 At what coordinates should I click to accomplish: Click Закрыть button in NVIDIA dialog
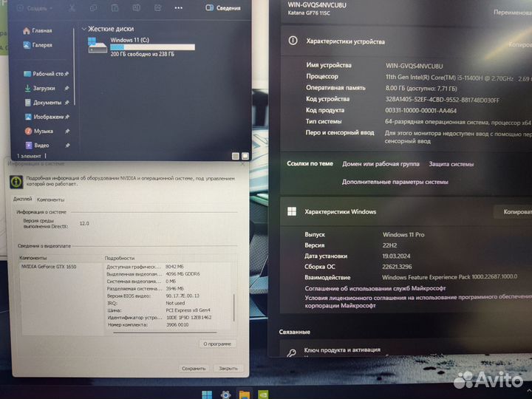(228, 368)
